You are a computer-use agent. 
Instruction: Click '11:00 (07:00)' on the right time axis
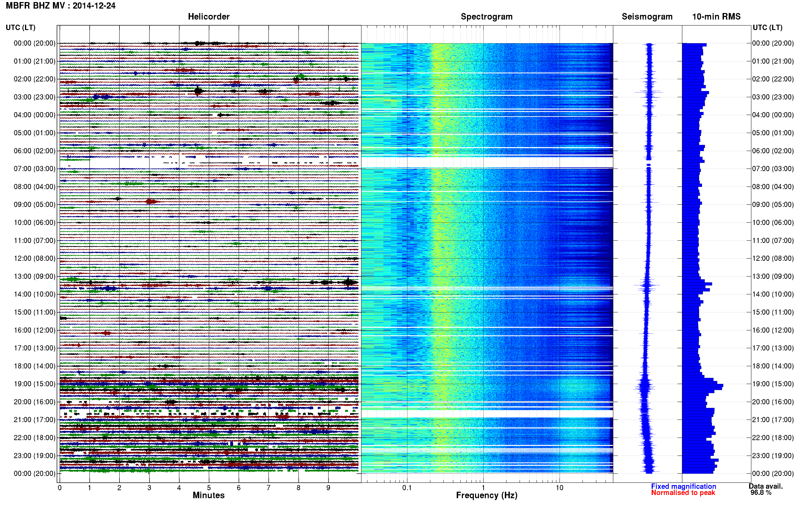click(x=773, y=241)
